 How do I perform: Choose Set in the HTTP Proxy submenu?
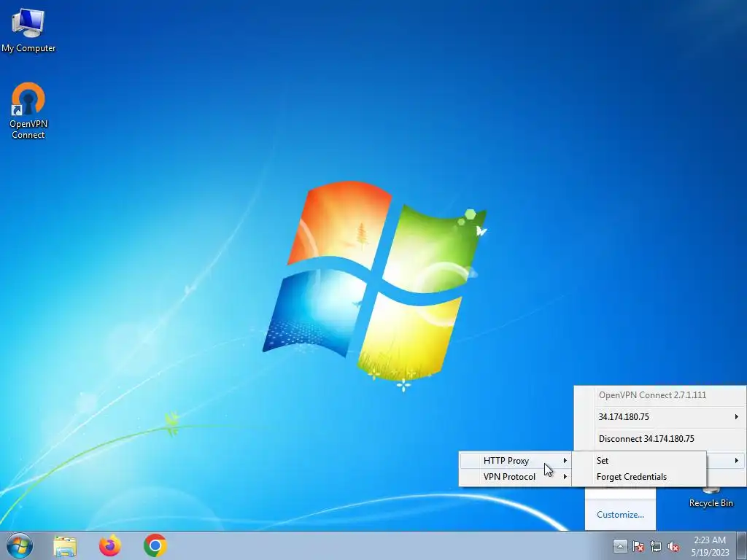point(639,461)
